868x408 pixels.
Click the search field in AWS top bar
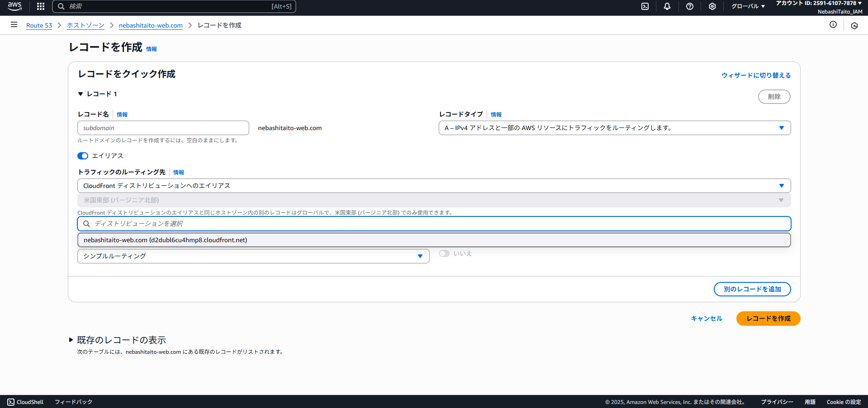pyautogui.click(x=174, y=6)
